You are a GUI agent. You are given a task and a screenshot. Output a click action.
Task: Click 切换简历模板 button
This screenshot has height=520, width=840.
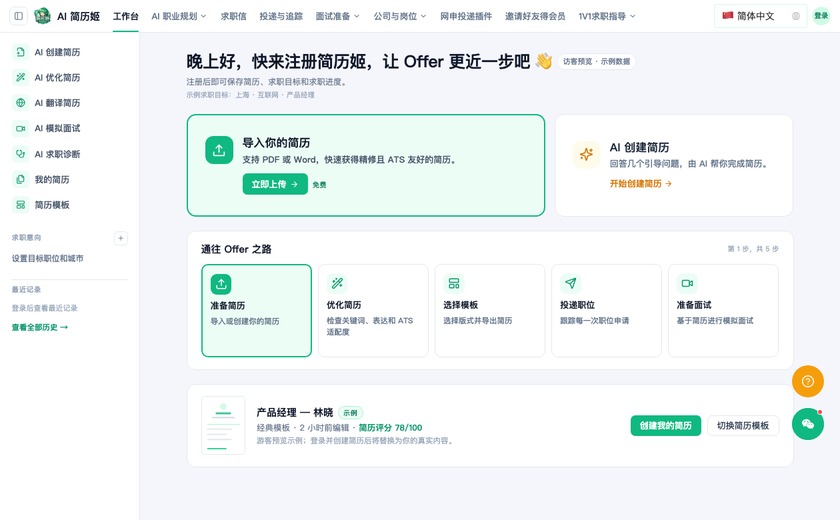[743, 426]
